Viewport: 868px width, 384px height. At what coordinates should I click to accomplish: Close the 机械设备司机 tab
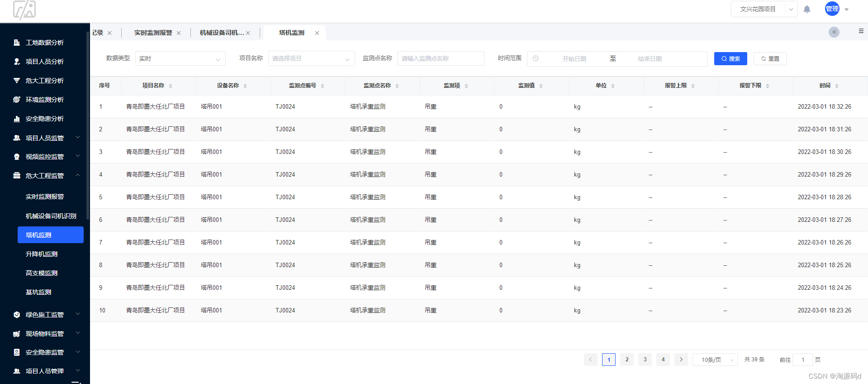[x=248, y=33]
